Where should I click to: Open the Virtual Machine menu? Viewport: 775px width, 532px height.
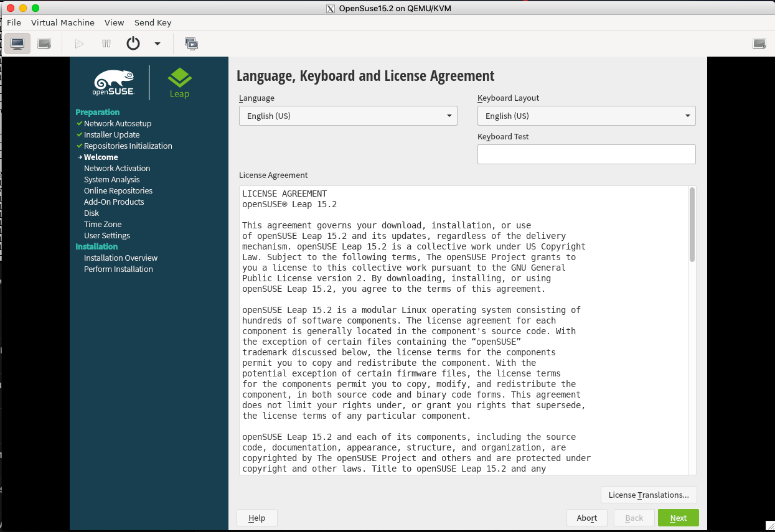point(63,22)
